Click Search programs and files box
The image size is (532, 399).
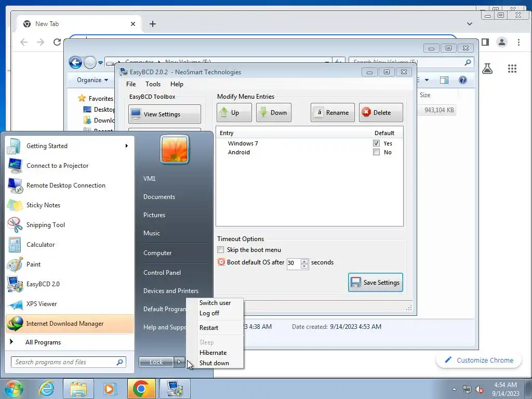coord(69,362)
